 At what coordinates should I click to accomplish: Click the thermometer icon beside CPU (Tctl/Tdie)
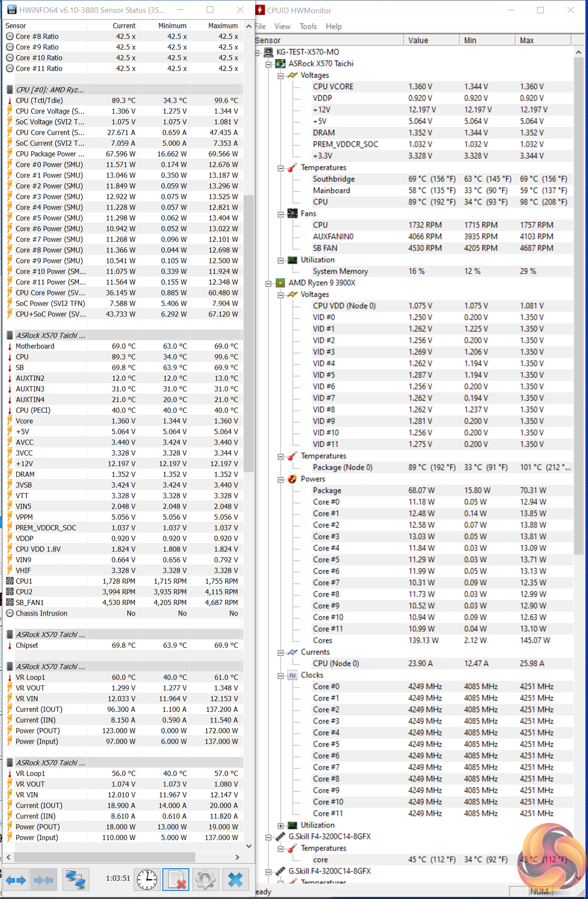(10, 101)
